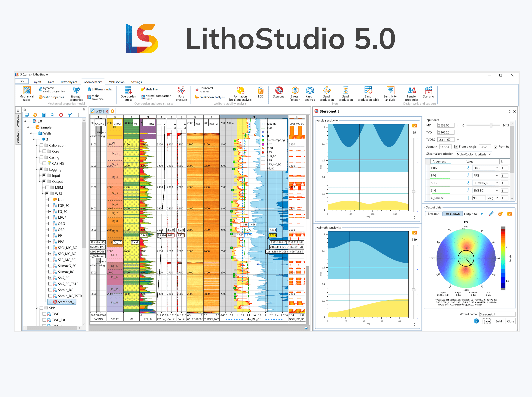Switch to the Petrophysics tab
532x397 pixels.
69,82
